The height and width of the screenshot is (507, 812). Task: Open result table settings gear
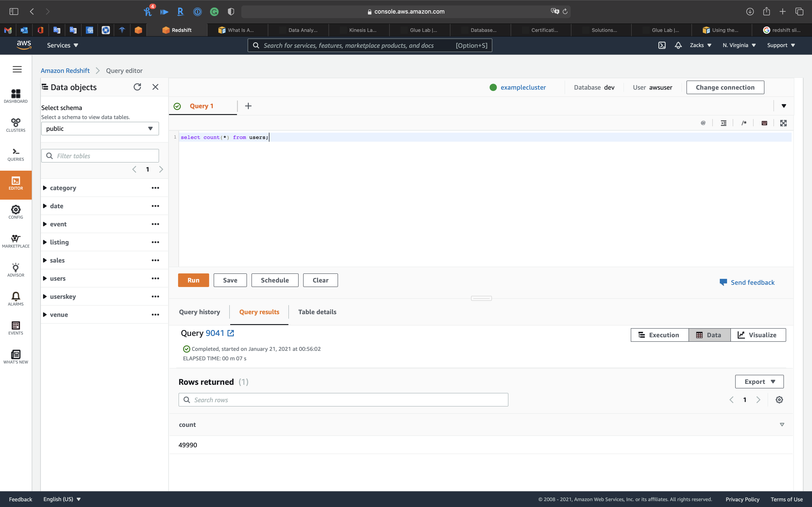(x=779, y=400)
